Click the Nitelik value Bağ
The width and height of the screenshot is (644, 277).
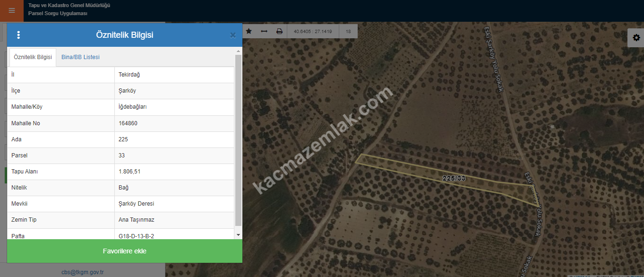(x=123, y=188)
